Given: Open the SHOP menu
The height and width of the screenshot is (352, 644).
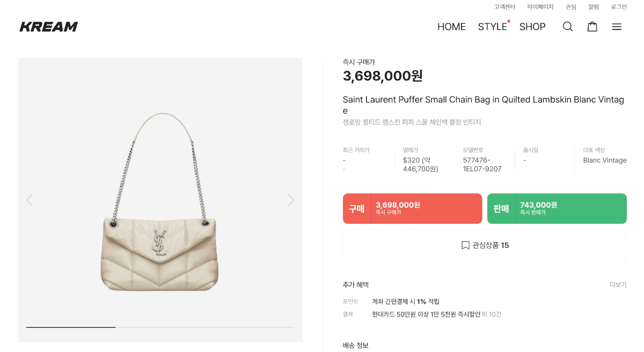Looking at the screenshot, I should (532, 27).
